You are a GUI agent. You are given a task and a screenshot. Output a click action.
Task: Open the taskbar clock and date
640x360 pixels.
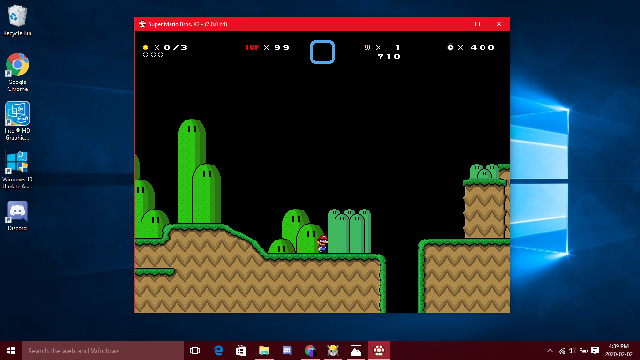(618, 351)
